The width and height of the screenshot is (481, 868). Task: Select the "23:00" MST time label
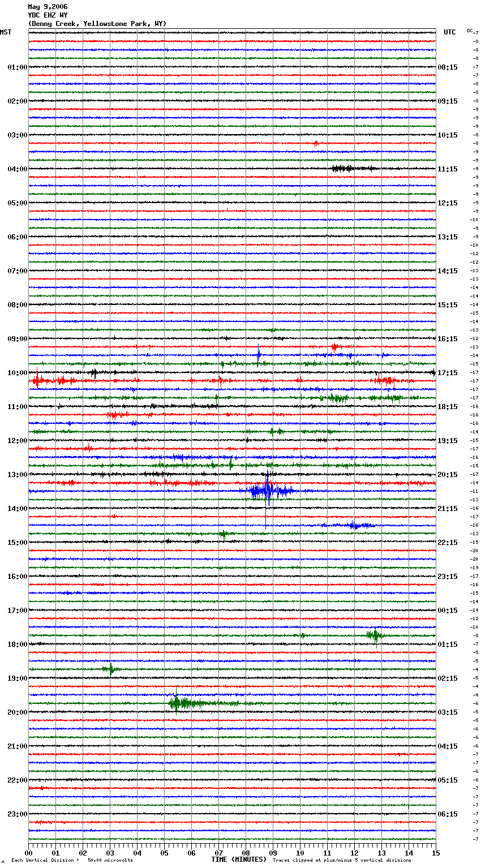[x=18, y=814]
